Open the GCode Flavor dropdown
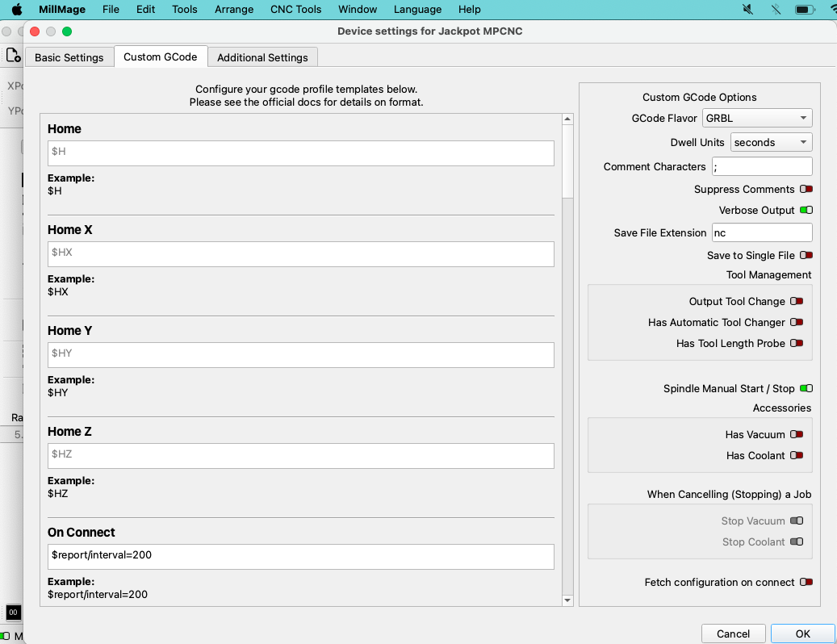Viewport: 837px width, 644px height. point(757,119)
